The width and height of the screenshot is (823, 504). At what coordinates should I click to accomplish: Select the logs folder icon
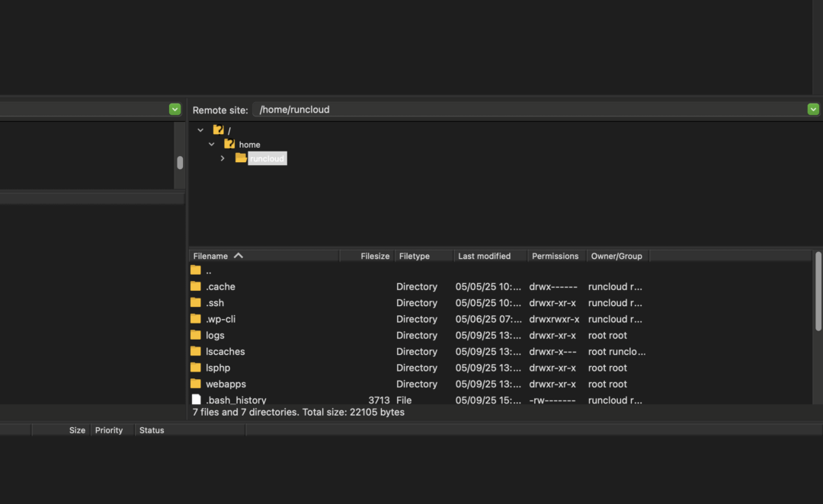pos(196,335)
